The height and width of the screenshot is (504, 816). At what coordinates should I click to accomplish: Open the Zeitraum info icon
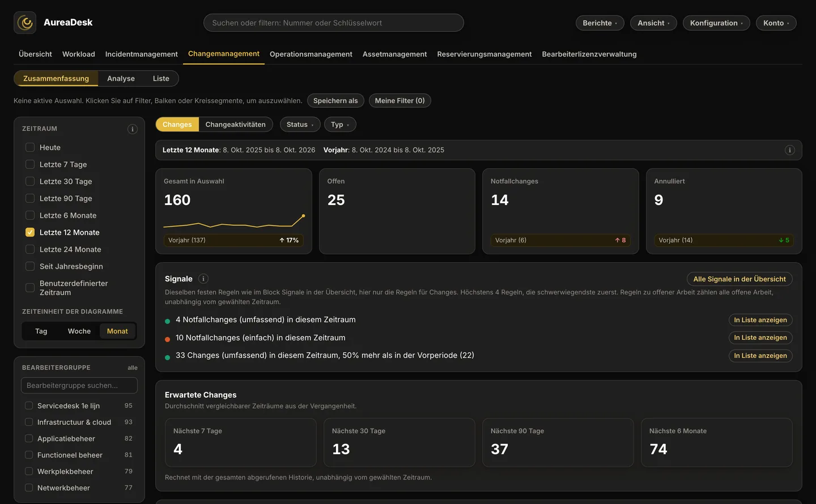[133, 129]
